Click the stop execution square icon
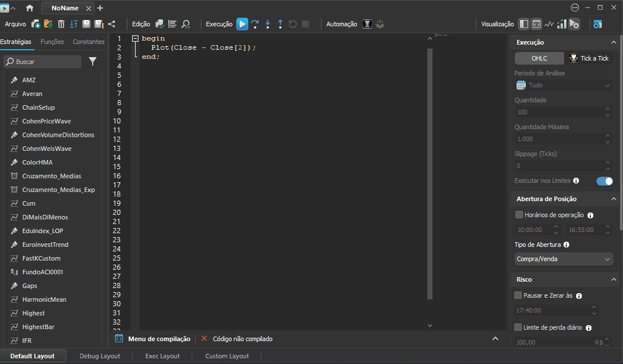 pos(305,24)
